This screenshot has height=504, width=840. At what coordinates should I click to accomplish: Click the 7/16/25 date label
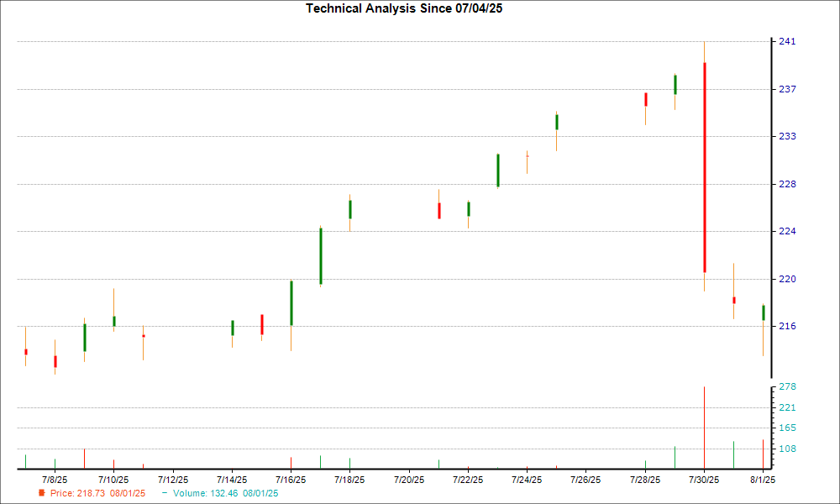[x=291, y=480]
